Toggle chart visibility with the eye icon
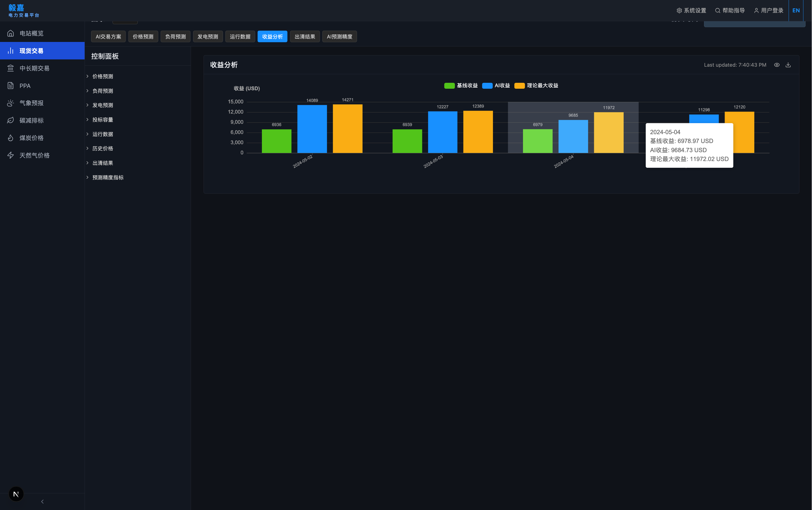This screenshot has height=510, width=812. coord(777,65)
